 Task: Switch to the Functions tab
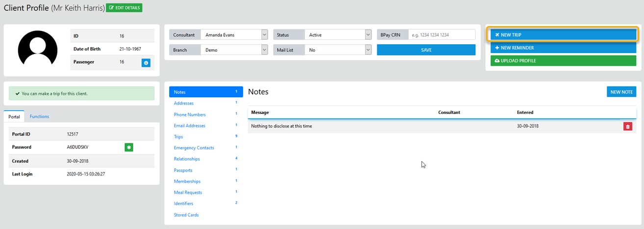(39, 116)
